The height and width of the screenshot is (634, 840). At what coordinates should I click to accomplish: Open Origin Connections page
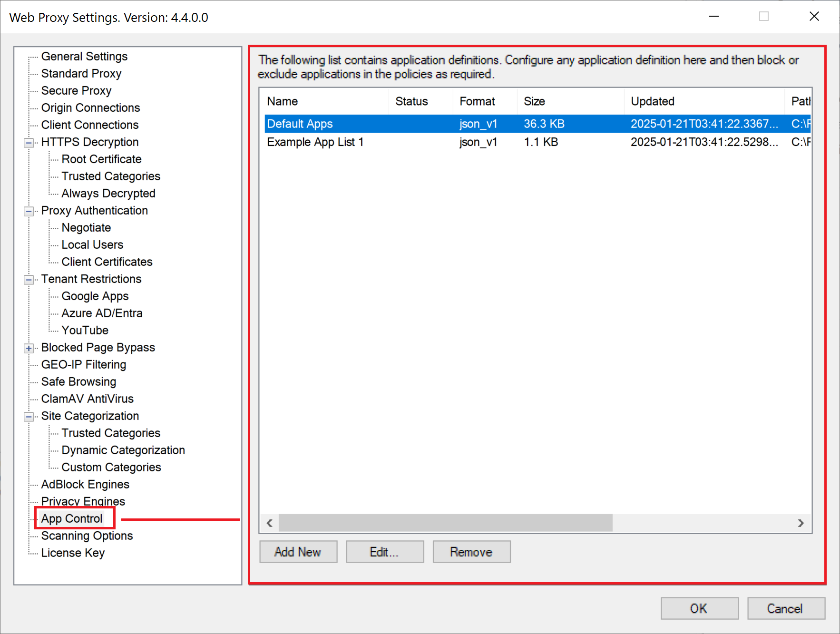pyautogui.click(x=90, y=108)
